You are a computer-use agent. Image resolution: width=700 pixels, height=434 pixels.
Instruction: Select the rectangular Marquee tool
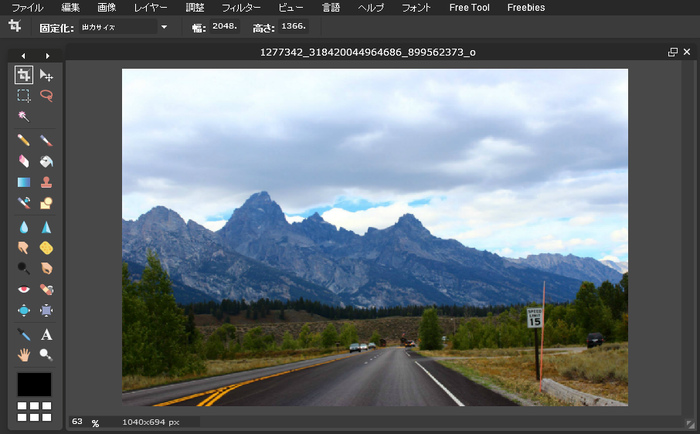[x=24, y=96]
